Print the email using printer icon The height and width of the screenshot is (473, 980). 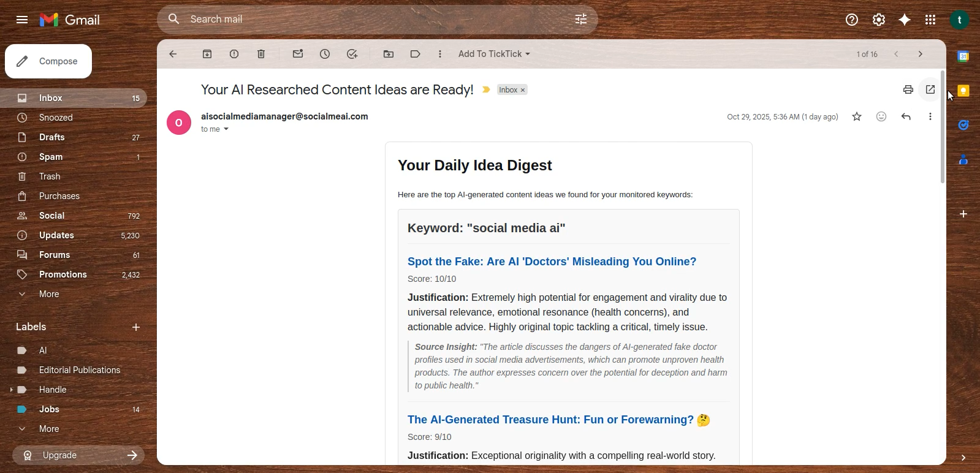click(x=908, y=90)
